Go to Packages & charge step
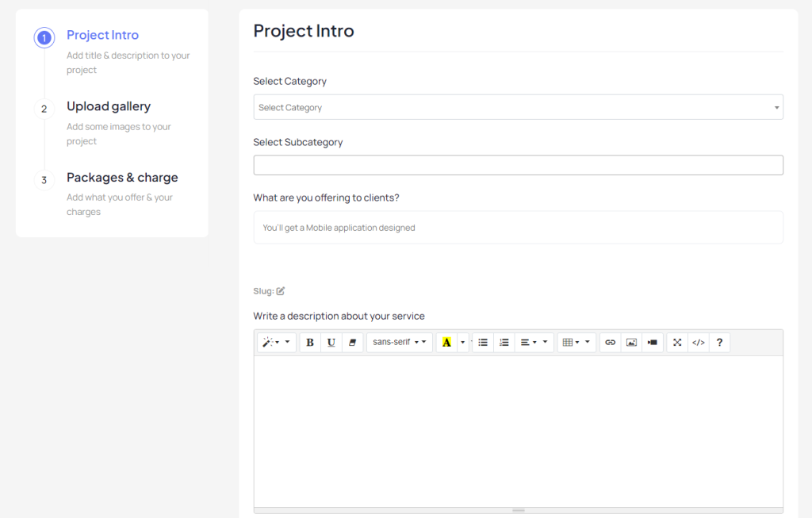This screenshot has height=518, width=812. [122, 178]
